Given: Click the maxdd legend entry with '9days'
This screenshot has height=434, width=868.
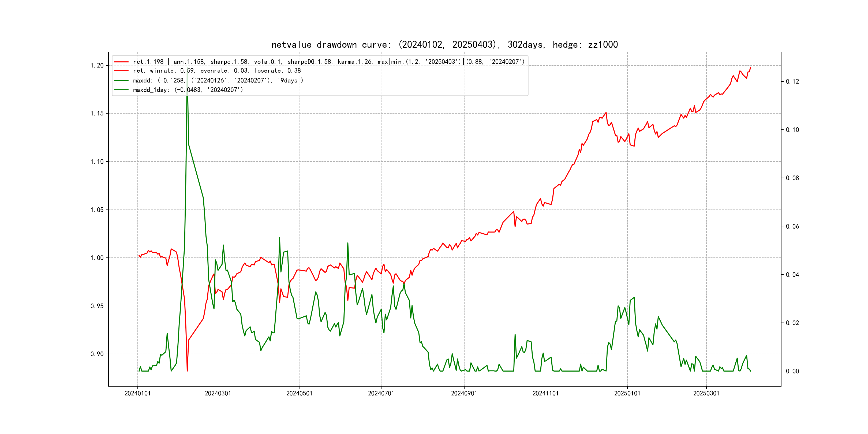Looking at the screenshot, I should pyautogui.click(x=218, y=81).
